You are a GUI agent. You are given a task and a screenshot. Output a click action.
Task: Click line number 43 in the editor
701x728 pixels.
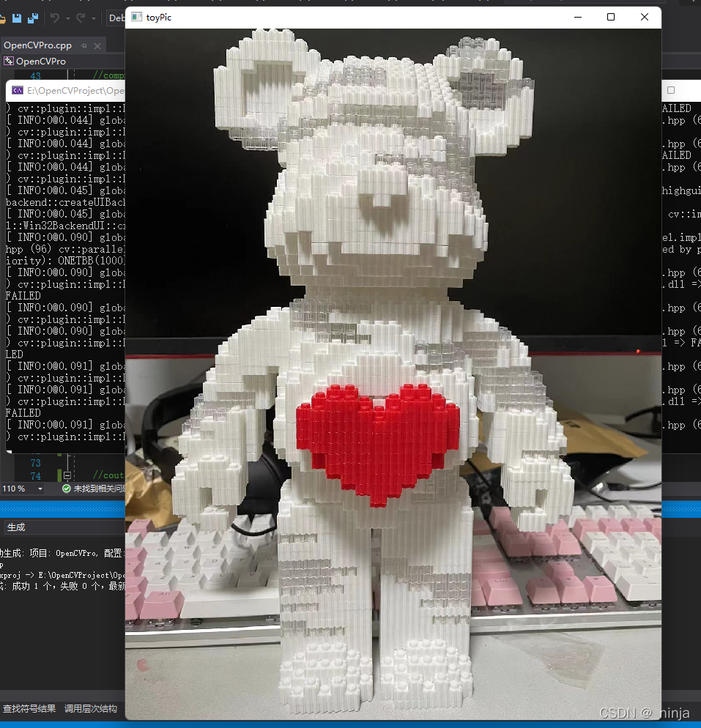coord(36,75)
